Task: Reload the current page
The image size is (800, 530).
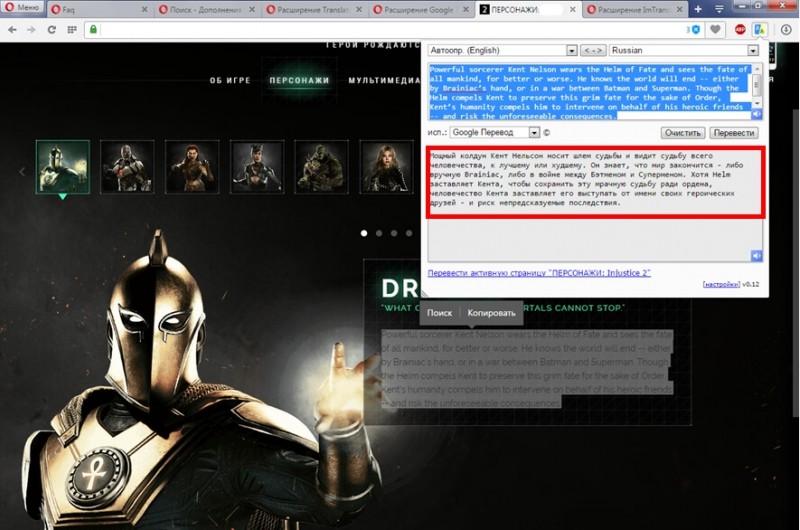Action: [x=52, y=30]
